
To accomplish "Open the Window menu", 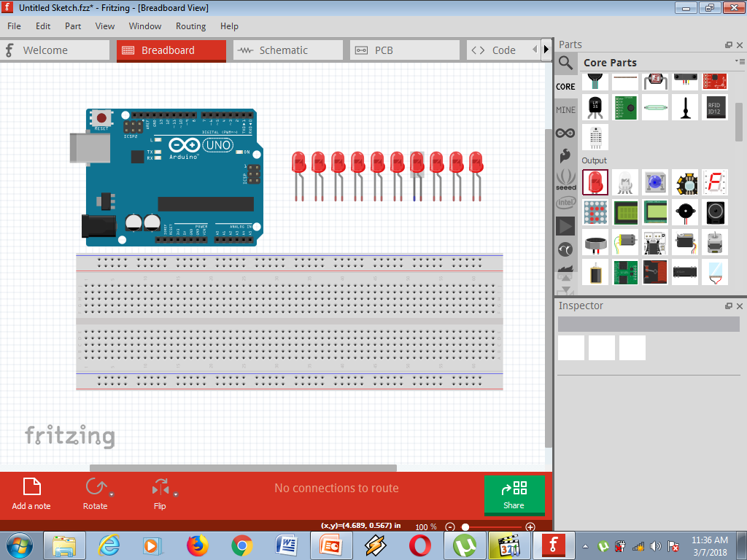I will 145,26.
